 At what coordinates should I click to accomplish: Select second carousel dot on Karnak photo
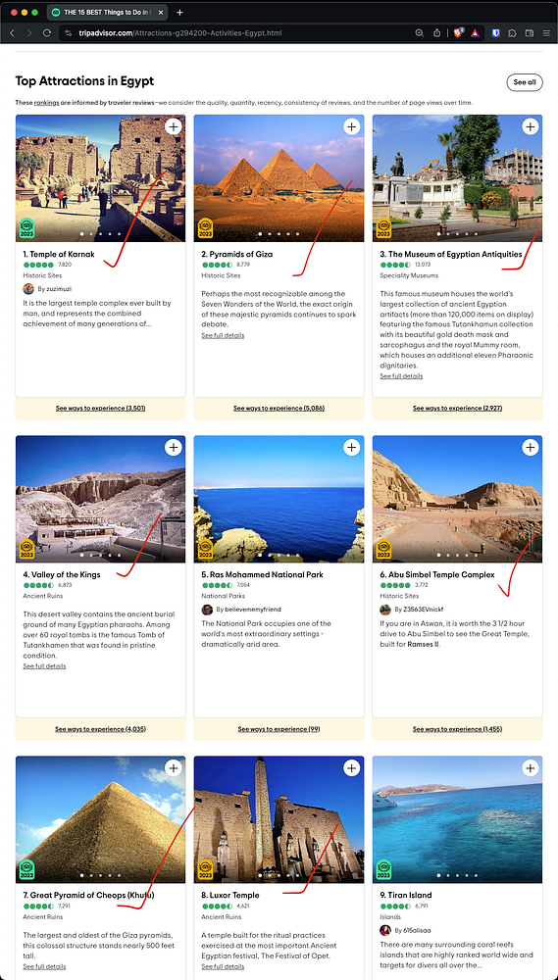click(91, 234)
